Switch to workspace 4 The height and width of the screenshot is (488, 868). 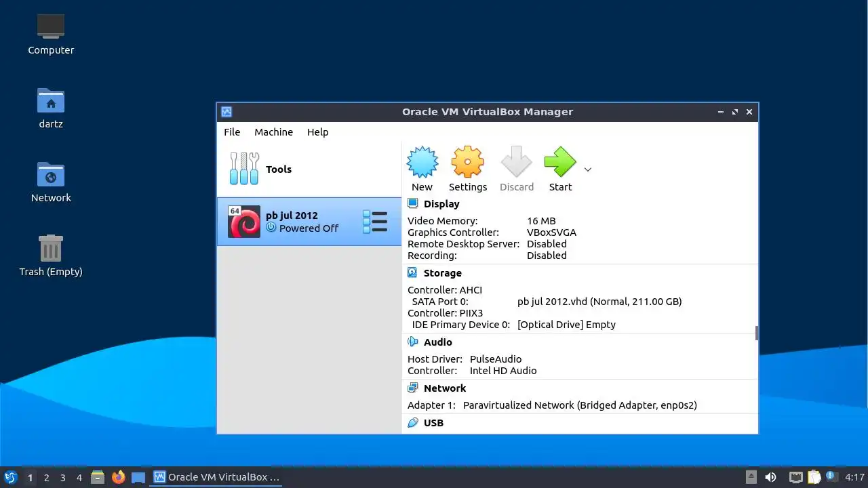point(79,478)
